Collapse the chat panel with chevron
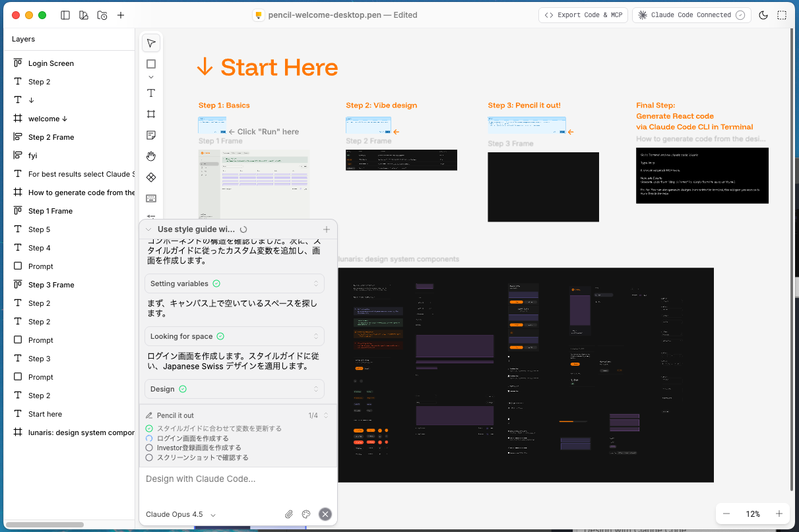The image size is (799, 532). click(148, 229)
